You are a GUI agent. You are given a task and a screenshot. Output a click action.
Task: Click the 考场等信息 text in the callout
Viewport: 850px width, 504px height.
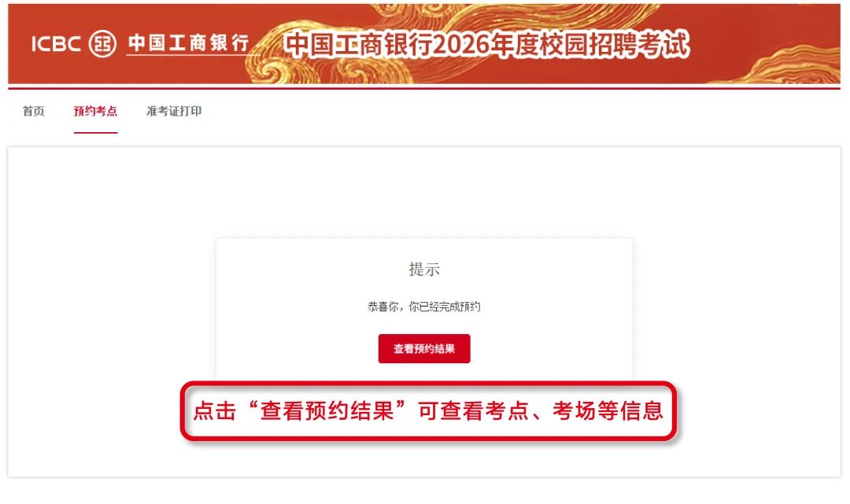pos(608,411)
